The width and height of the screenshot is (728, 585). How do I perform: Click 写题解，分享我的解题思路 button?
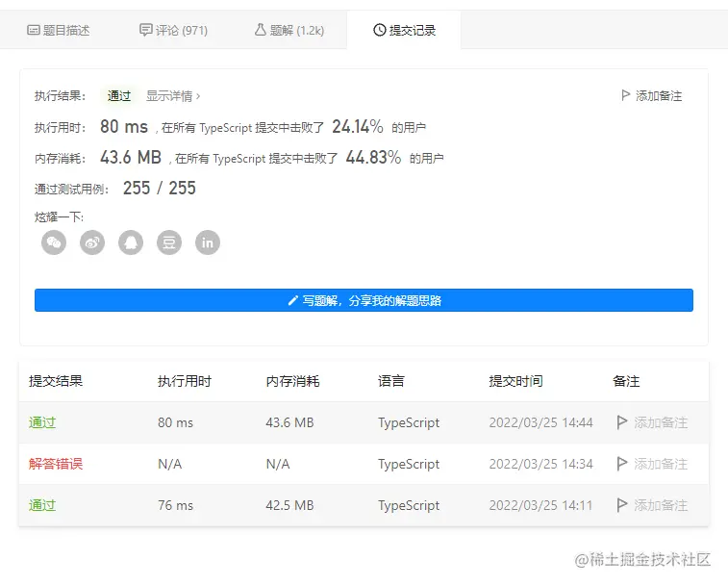coord(364,300)
